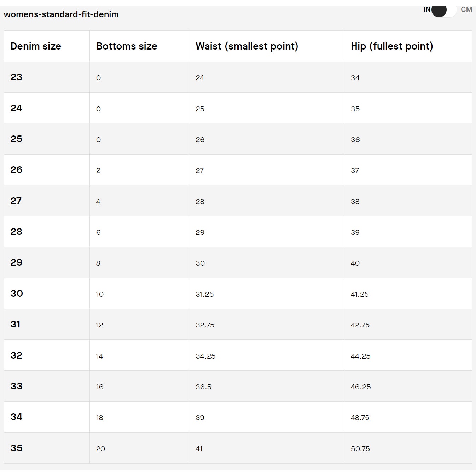This screenshot has width=476, height=476.
Task: Click hip value 50.75 cell
Action: 408,448
